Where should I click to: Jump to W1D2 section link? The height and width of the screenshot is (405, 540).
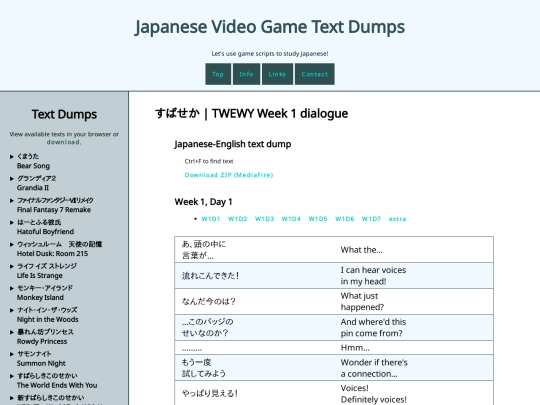click(238, 219)
